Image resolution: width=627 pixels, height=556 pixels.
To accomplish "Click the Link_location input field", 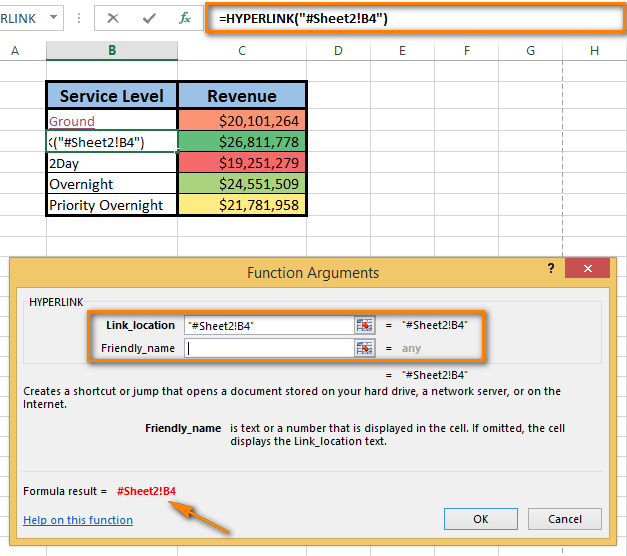I will point(268,325).
